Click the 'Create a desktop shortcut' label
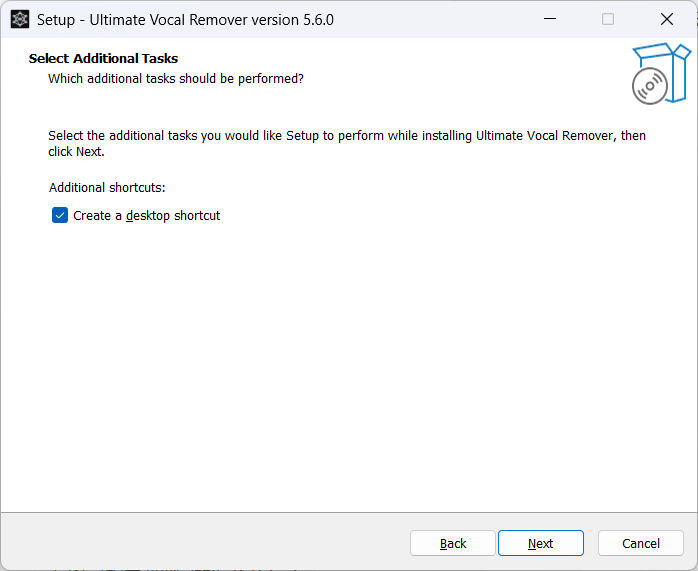Image resolution: width=698 pixels, height=571 pixels. pyautogui.click(x=146, y=215)
